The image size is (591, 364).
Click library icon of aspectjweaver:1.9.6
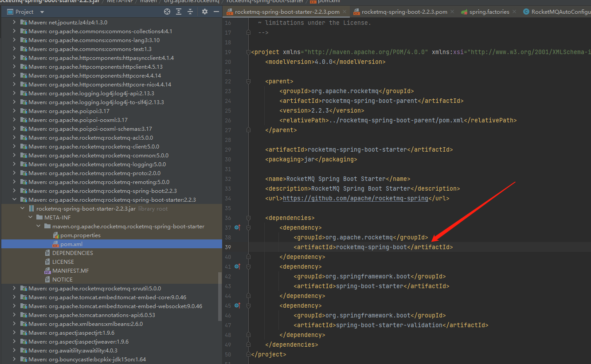click(x=24, y=341)
